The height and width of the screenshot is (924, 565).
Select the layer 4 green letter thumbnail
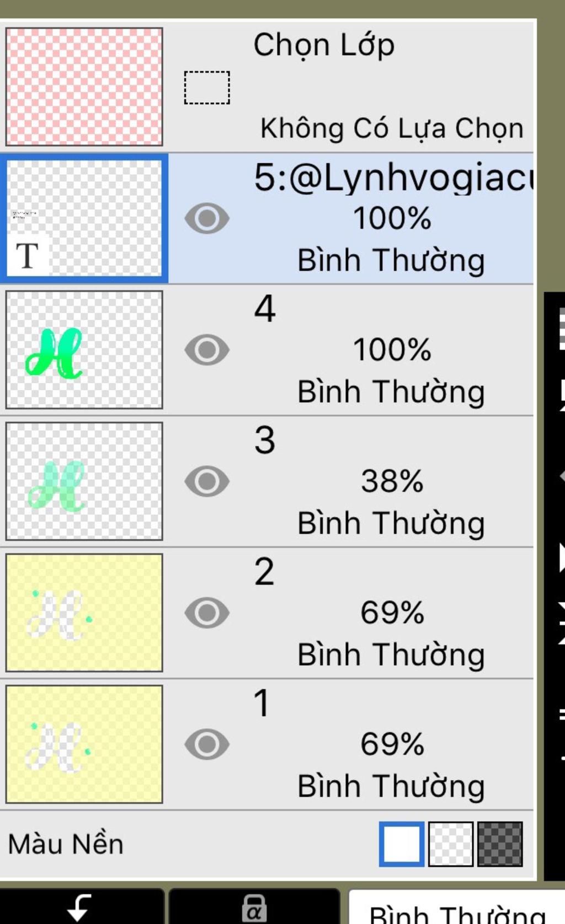point(84,350)
